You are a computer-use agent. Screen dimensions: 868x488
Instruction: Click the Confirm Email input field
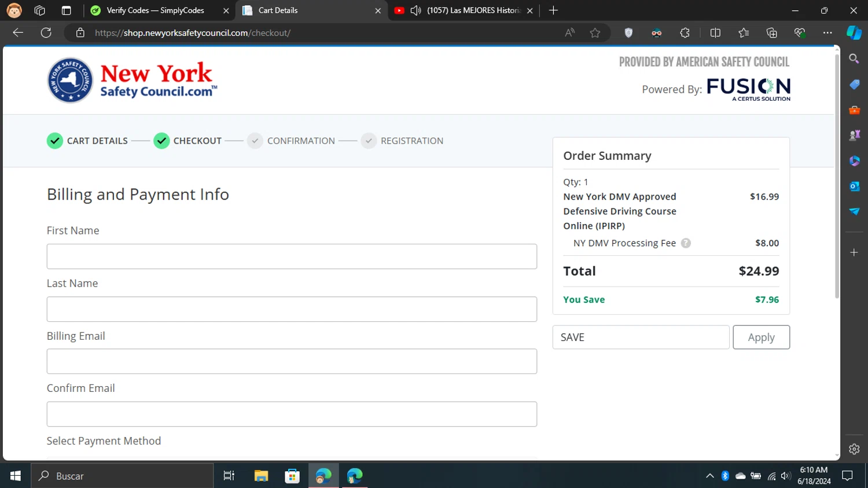292,414
